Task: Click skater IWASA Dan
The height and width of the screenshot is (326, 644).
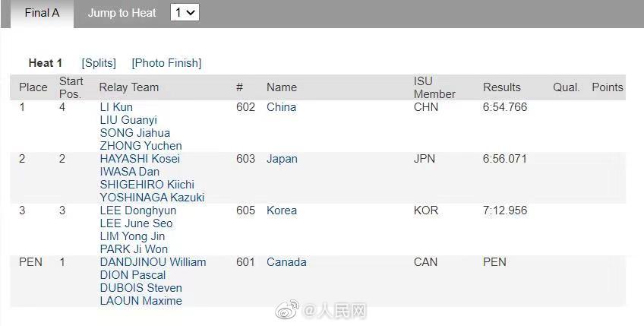Action: pyautogui.click(x=129, y=172)
